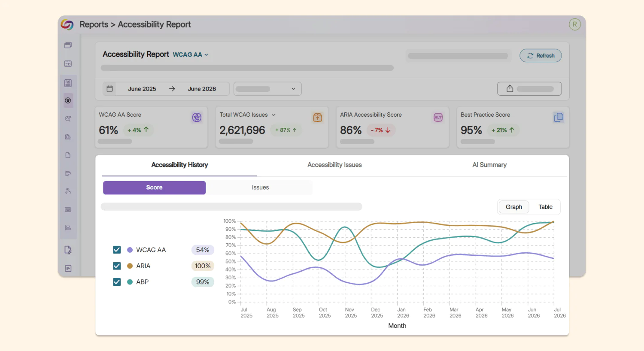
Task: Click the up arrow beside +4%
Action: click(146, 130)
